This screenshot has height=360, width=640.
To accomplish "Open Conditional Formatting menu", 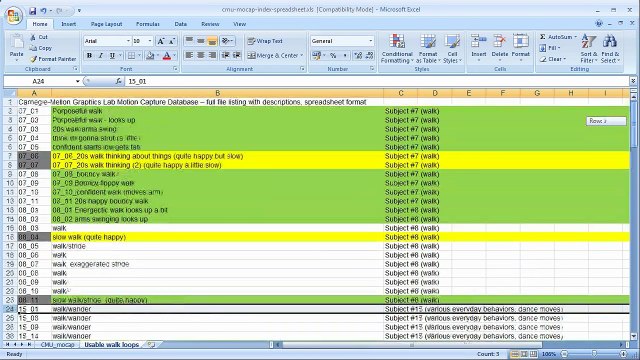I will tap(397, 49).
